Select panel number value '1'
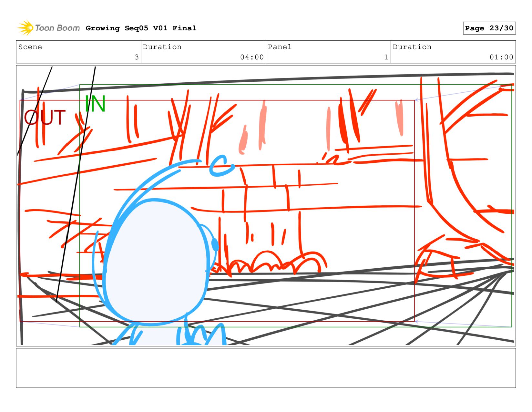532x412 pixels. (386, 57)
